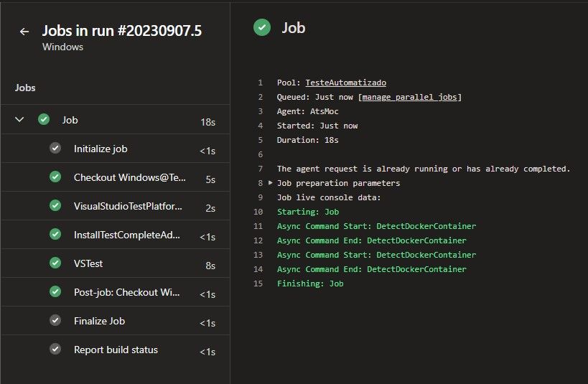This screenshot has width=588, height=384.
Task: Open the Initialize job step log
Action: 110,149
